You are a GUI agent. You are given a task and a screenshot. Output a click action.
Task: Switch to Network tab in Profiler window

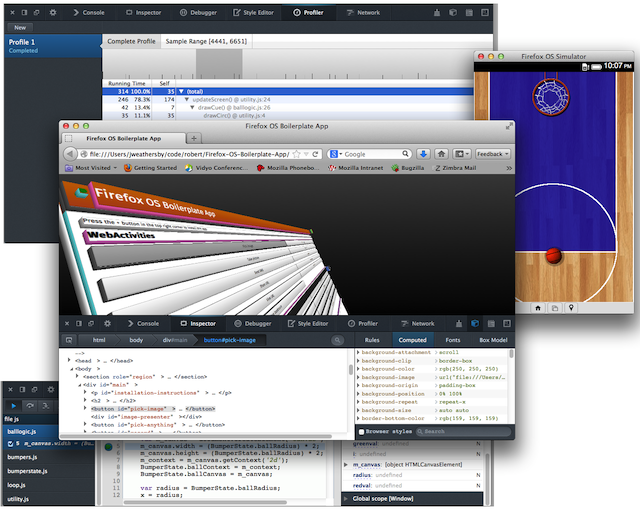[363, 13]
